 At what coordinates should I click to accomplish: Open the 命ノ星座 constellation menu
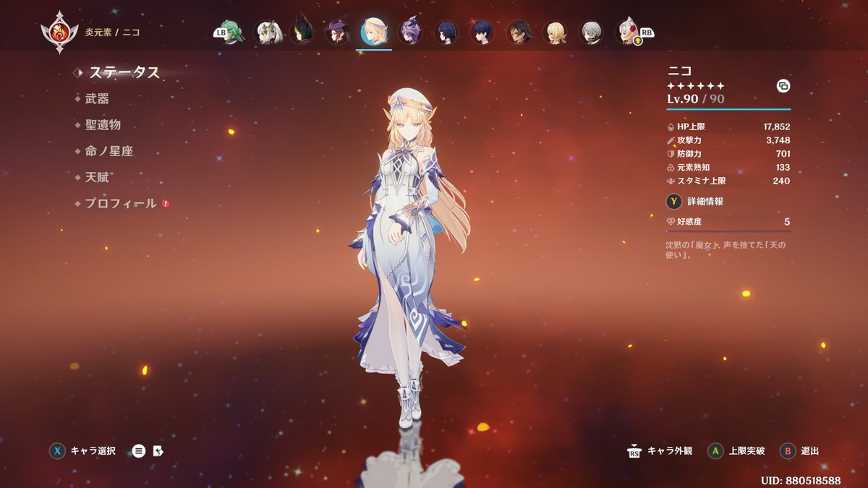point(109,151)
